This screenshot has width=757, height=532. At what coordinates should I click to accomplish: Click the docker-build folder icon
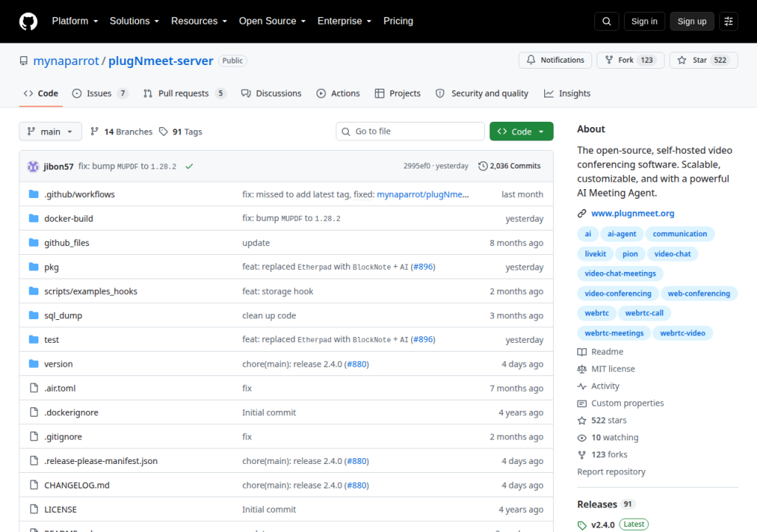(33, 218)
